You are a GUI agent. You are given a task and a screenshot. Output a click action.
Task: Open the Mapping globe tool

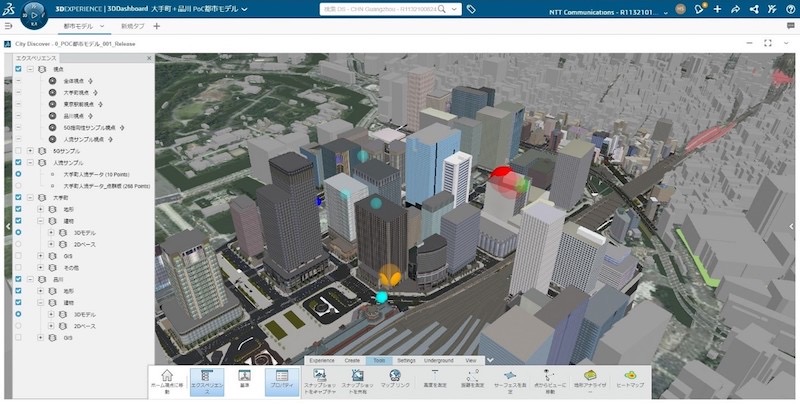[395, 375]
